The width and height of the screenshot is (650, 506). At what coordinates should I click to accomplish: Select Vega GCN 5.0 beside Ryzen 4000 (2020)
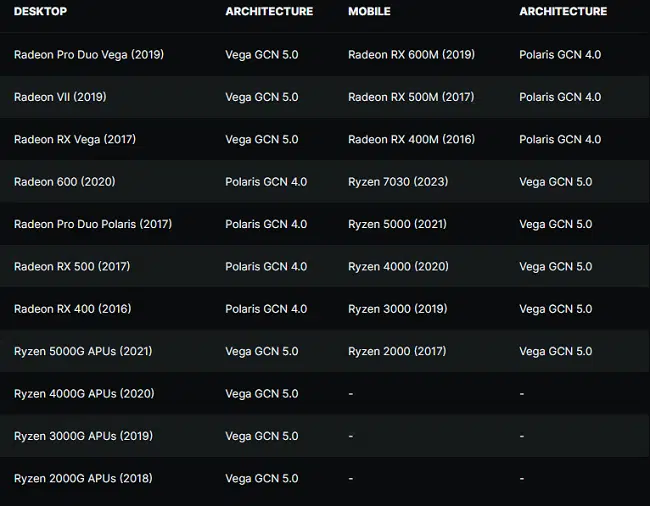(555, 266)
